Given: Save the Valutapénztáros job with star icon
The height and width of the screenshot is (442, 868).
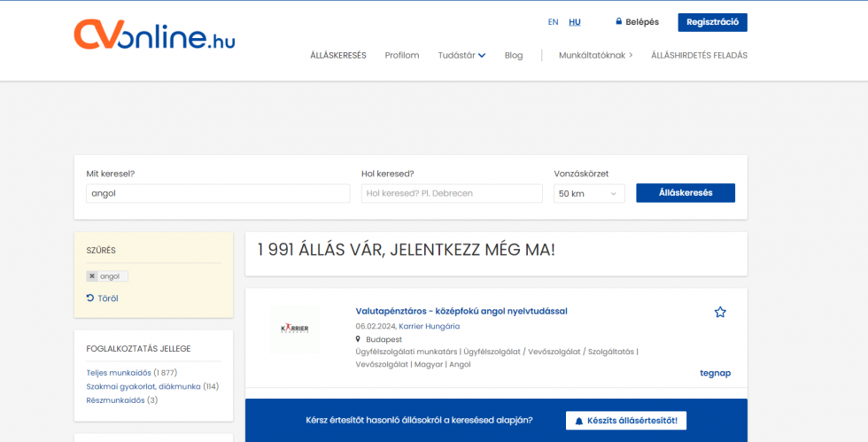Looking at the screenshot, I should coord(720,312).
